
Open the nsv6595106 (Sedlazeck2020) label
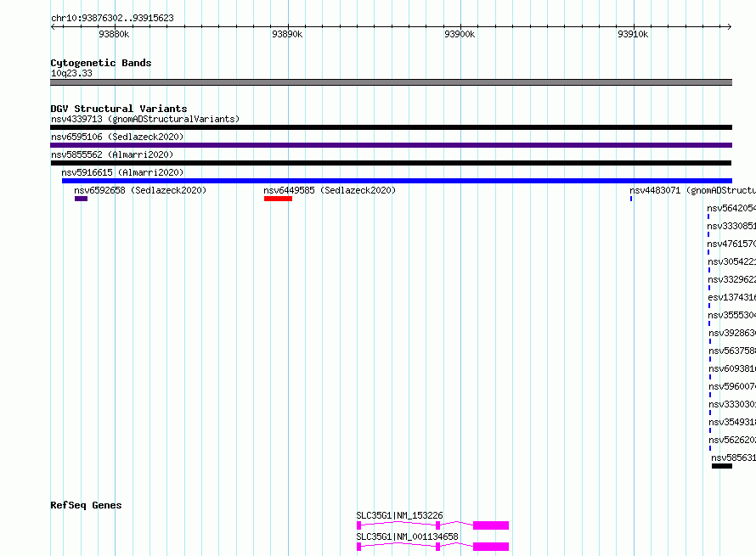click(x=117, y=137)
